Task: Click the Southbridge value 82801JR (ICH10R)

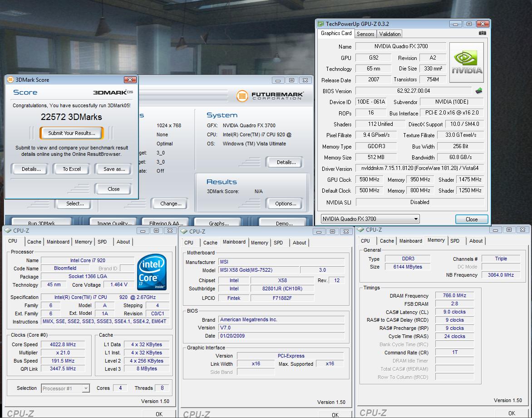Action: [282, 289]
